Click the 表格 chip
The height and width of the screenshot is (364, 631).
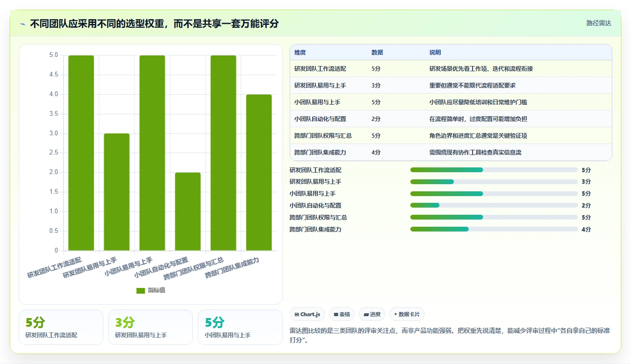tap(342, 314)
